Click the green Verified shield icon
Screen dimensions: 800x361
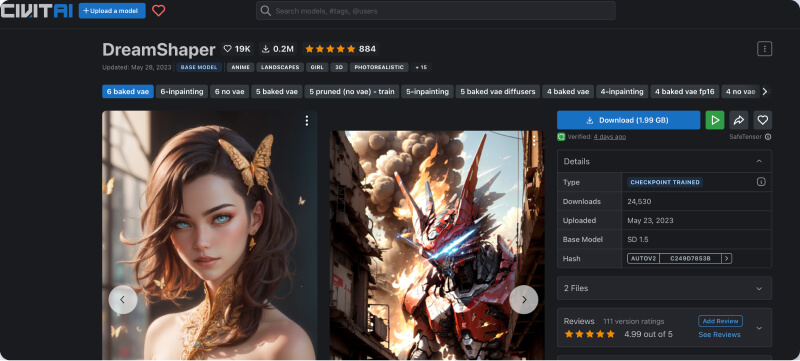pos(561,137)
